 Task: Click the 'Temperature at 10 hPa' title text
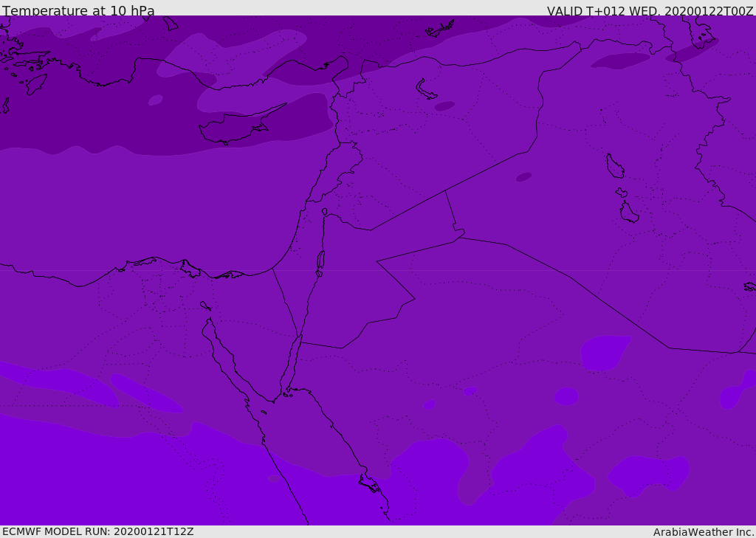(78, 10)
